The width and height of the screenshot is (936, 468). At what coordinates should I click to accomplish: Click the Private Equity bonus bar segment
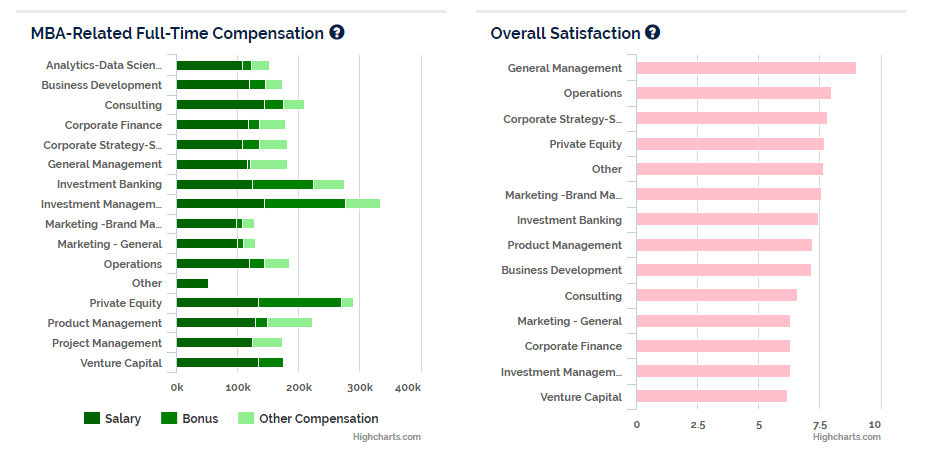(x=300, y=303)
